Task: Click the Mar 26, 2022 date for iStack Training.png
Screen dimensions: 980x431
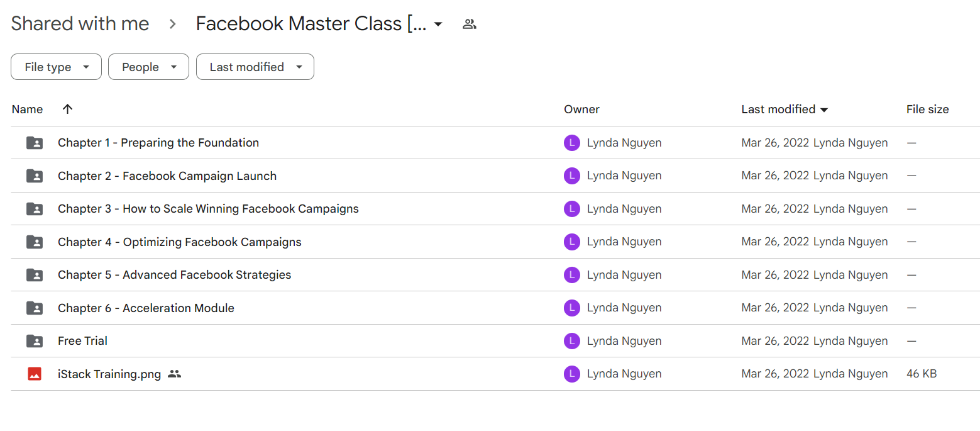Action: [775, 374]
